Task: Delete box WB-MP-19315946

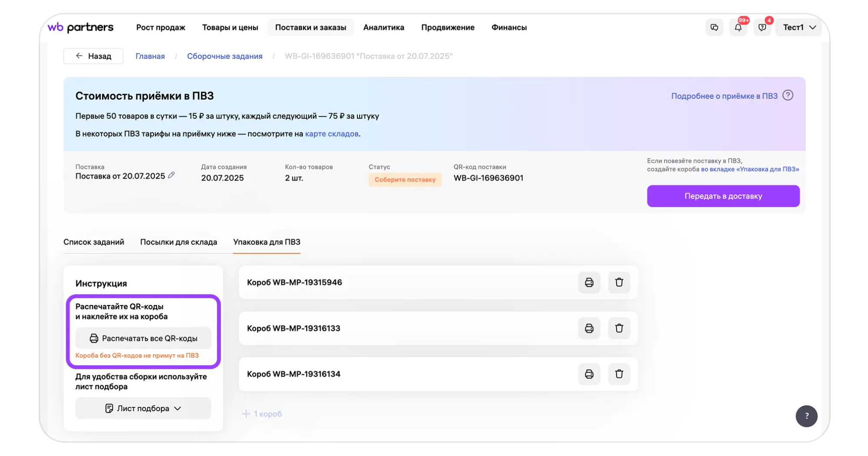Action: 619,282
